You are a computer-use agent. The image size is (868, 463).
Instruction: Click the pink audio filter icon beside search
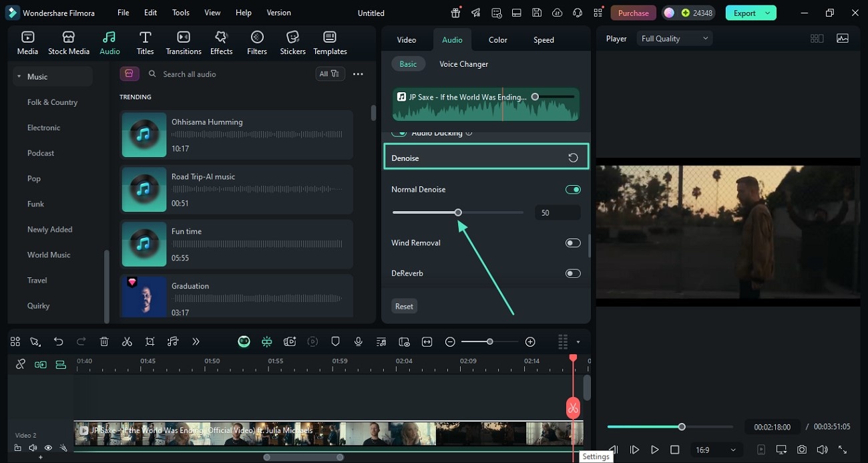pos(129,73)
